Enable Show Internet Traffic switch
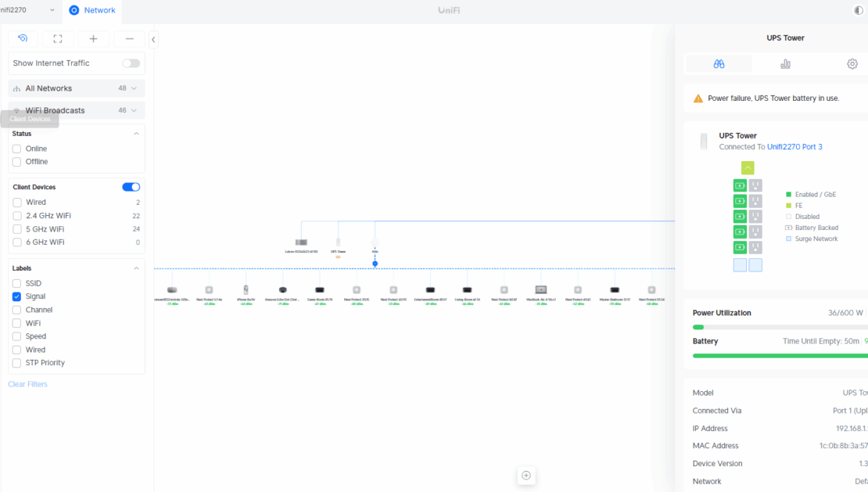The width and height of the screenshot is (868, 492). coord(131,63)
